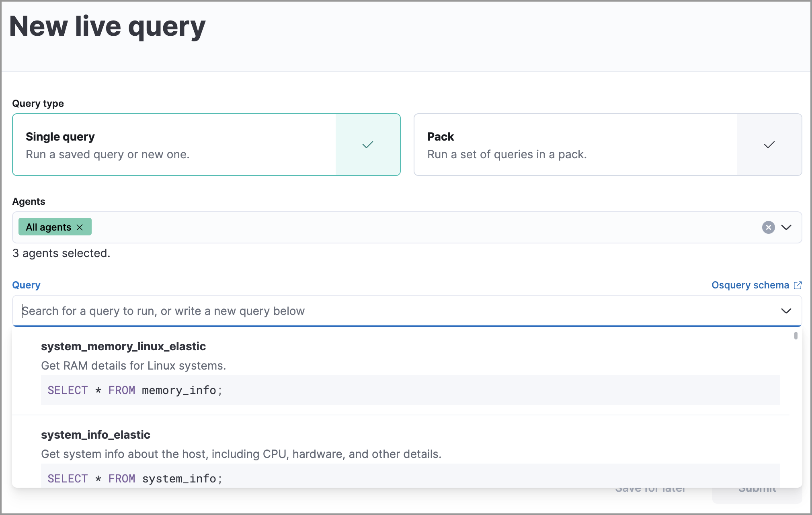Click the external-link icon beside Osquery schema
The image size is (812, 515).
798,285
